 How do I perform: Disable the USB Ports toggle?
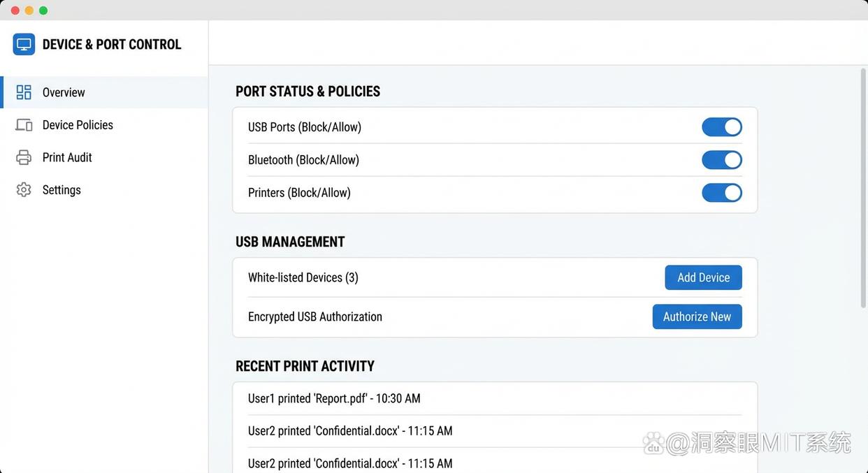click(721, 127)
